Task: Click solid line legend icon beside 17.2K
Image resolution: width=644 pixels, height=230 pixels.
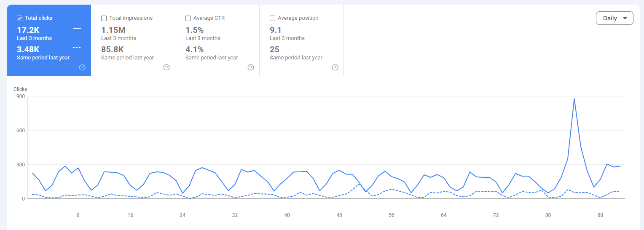Action: click(x=77, y=28)
